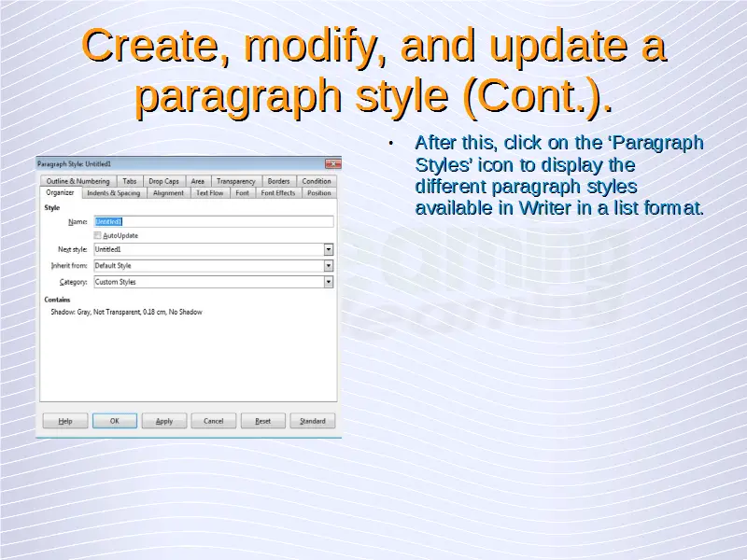This screenshot has width=747, height=560.
Task: Select the Indents & Spacing tab
Action: click(113, 193)
